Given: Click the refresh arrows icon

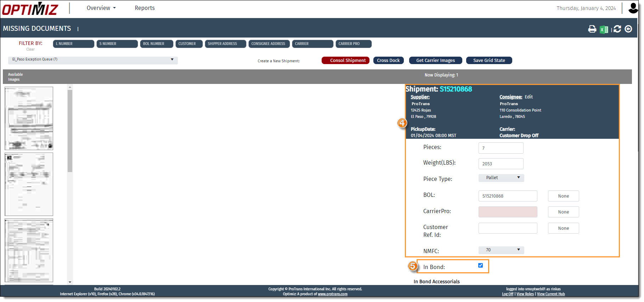Looking at the screenshot, I should (x=617, y=29).
